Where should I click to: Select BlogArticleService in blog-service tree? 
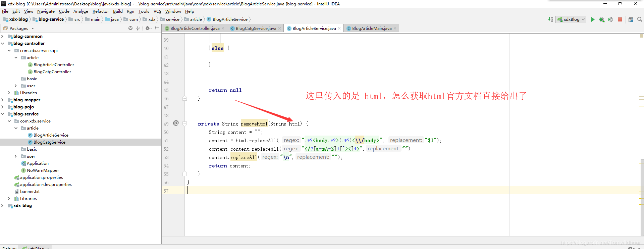(x=51, y=135)
